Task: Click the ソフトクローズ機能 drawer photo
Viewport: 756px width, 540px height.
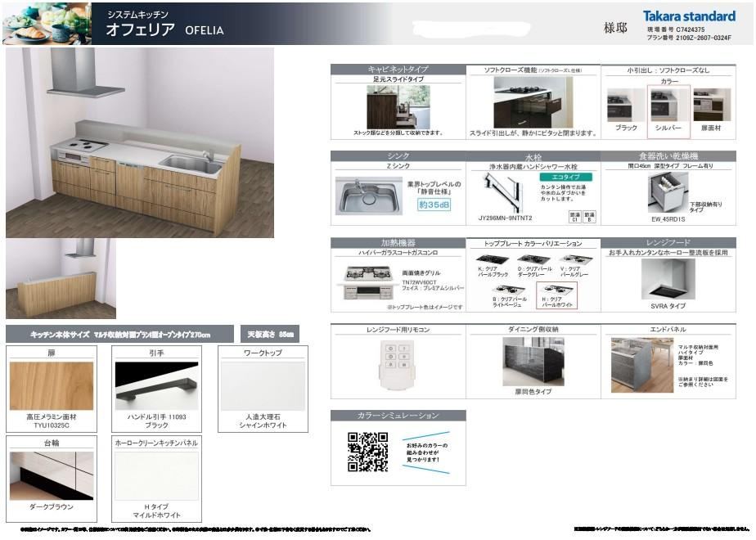Action: point(533,103)
